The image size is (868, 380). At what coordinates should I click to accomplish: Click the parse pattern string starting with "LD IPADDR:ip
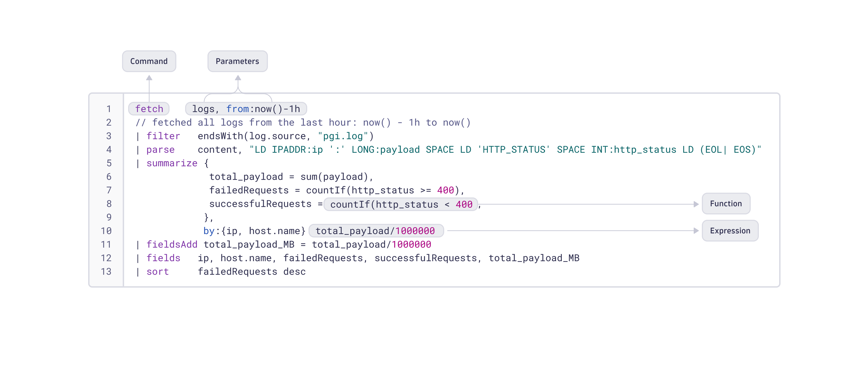[x=505, y=150]
